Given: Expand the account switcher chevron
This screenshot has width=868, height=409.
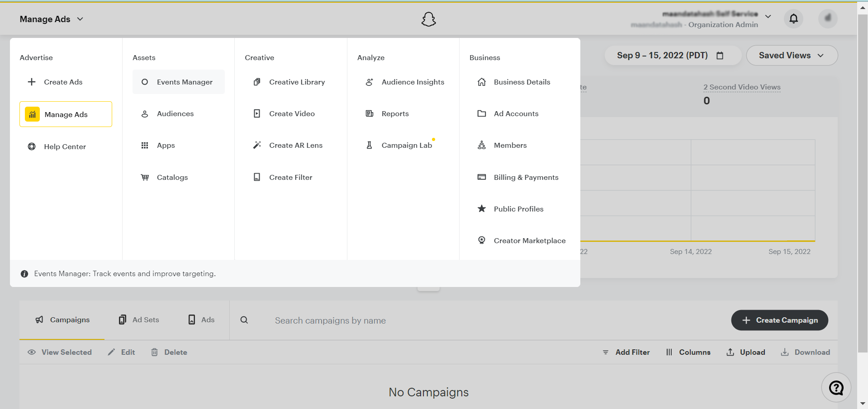Looking at the screenshot, I should [768, 16].
